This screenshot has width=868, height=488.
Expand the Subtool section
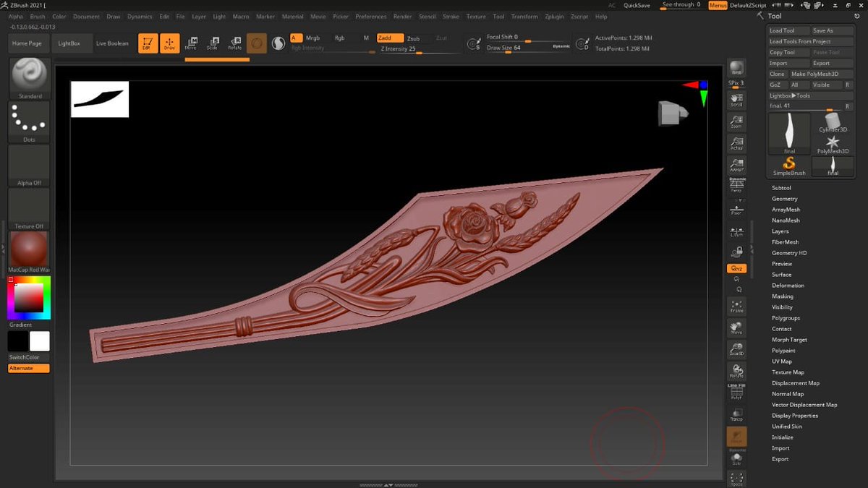781,188
